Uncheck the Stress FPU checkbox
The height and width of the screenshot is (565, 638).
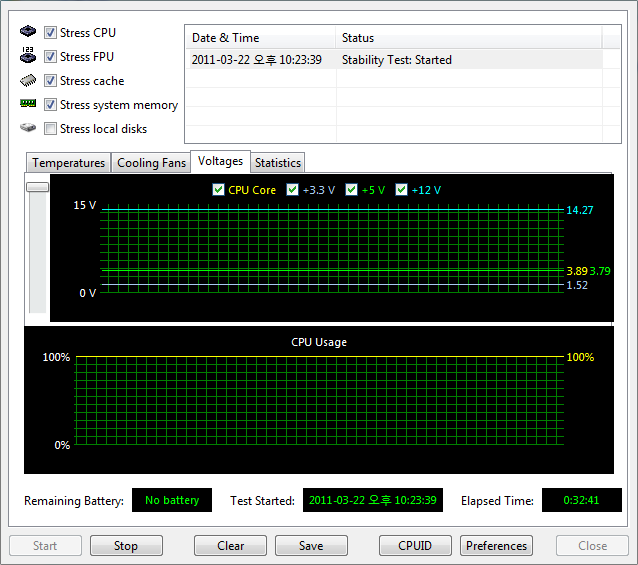[50, 57]
